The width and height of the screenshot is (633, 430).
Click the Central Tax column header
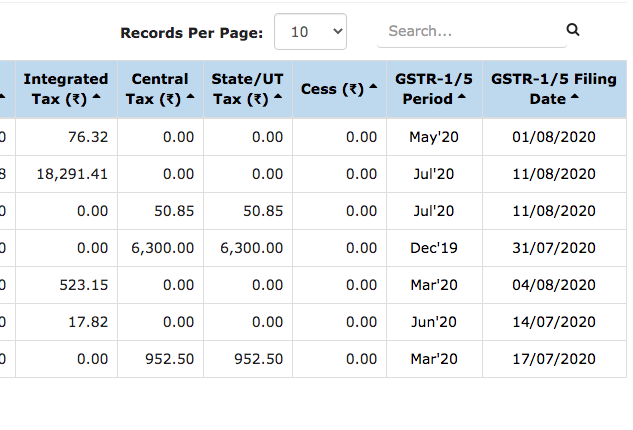pos(160,89)
